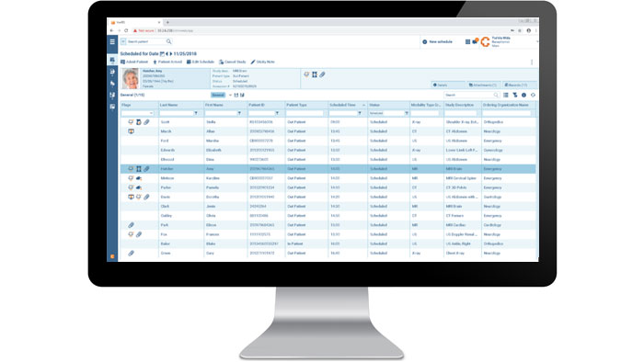The height and width of the screenshot is (362, 644).
Task: Switch to the Details tab
Action: pyautogui.click(x=448, y=85)
